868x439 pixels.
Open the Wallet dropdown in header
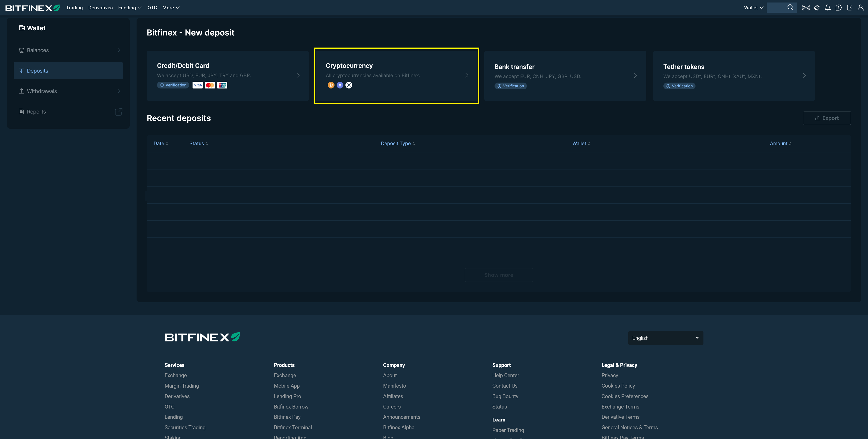(754, 8)
